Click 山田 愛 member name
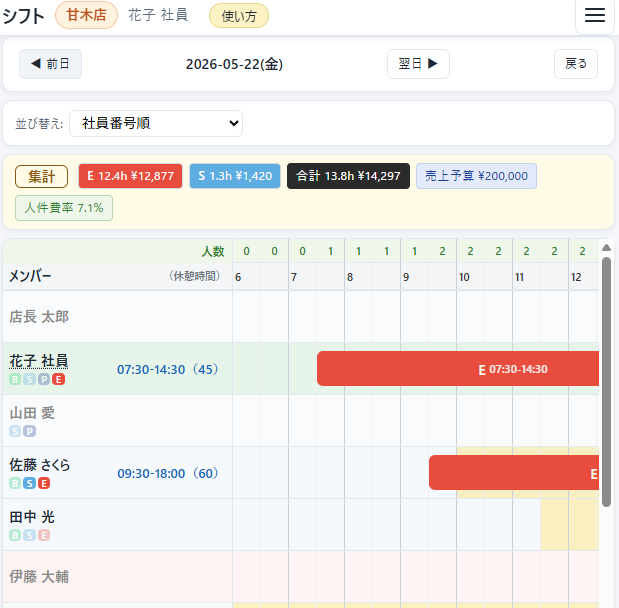619x608 pixels. tap(32, 413)
